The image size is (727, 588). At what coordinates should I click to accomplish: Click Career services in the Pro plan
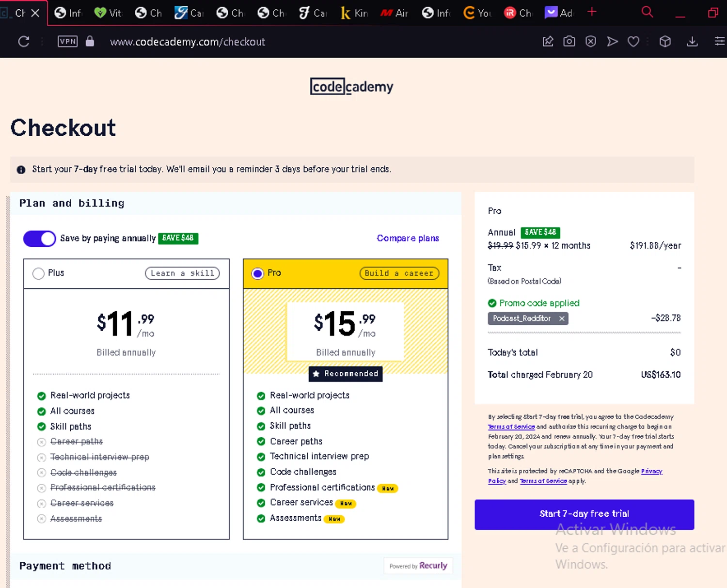tap(301, 502)
